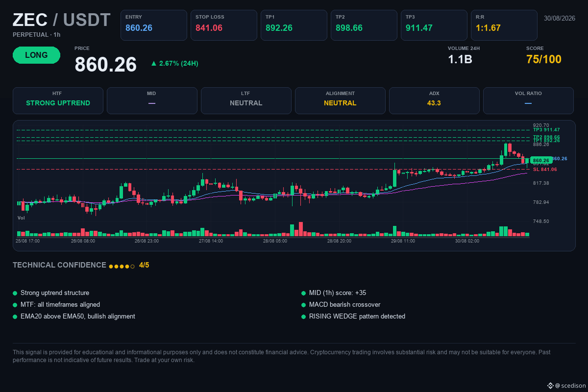588x392 pixels.
Task: Click the 28/08 20:00 time axis label
Action: click(339, 241)
